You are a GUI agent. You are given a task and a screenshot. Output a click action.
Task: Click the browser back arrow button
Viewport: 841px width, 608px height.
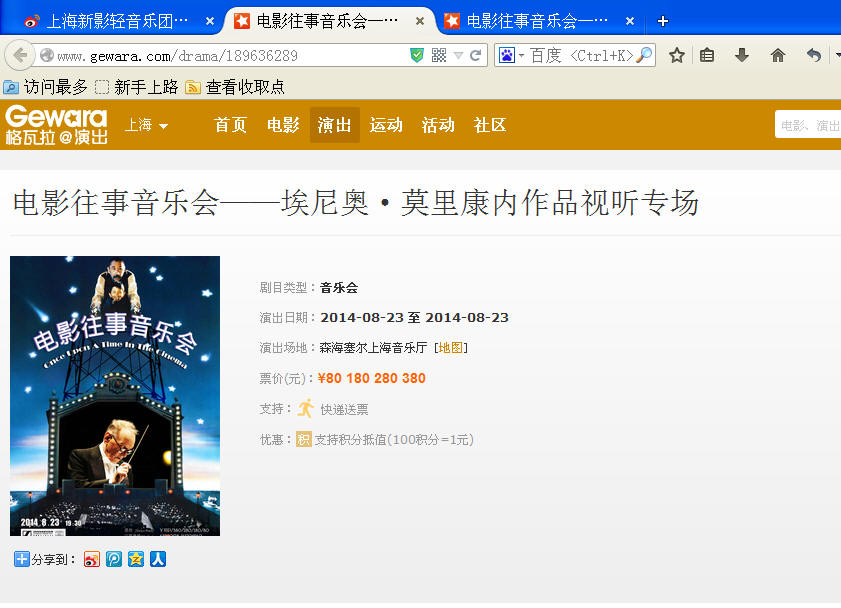point(19,55)
